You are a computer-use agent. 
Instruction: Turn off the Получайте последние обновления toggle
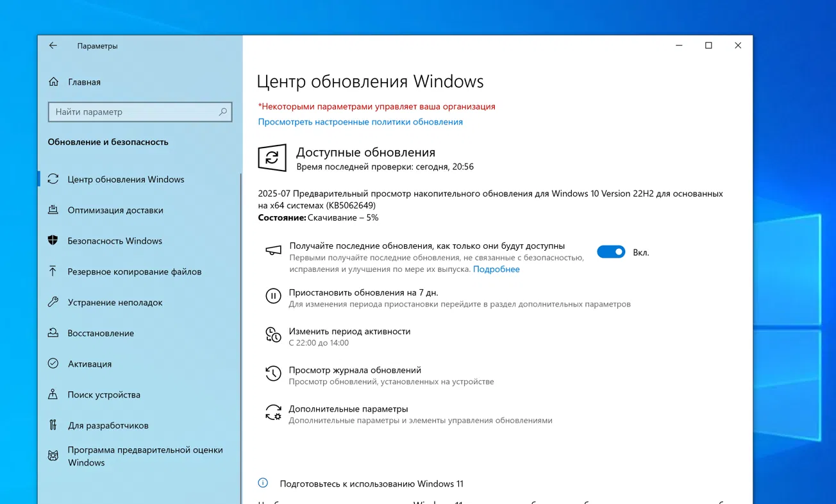611,252
